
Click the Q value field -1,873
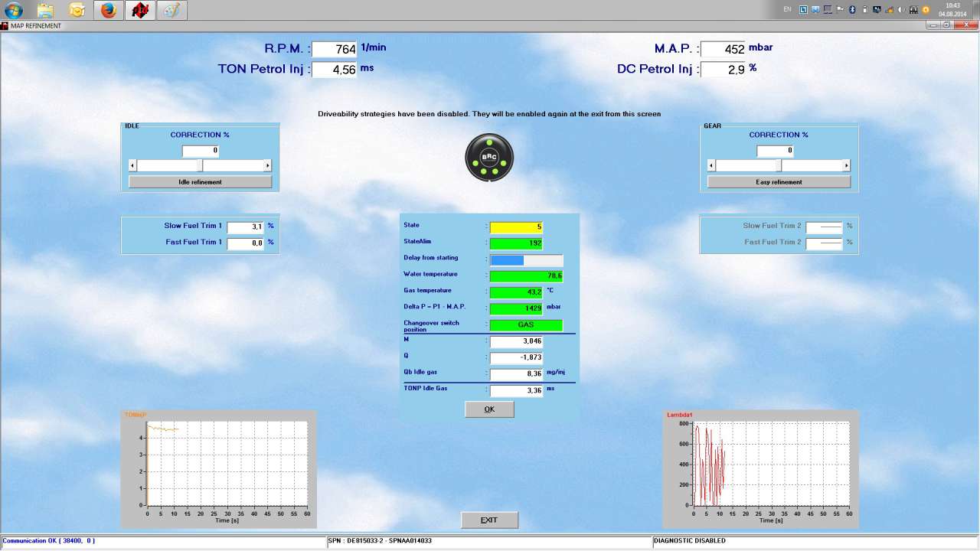[x=516, y=358]
